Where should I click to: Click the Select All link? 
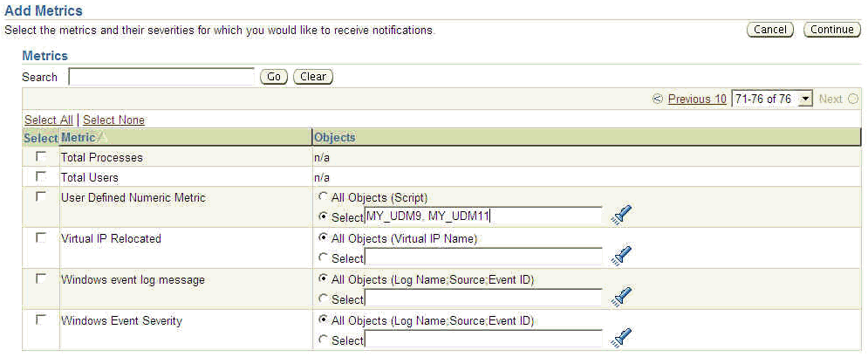point(49,120)
